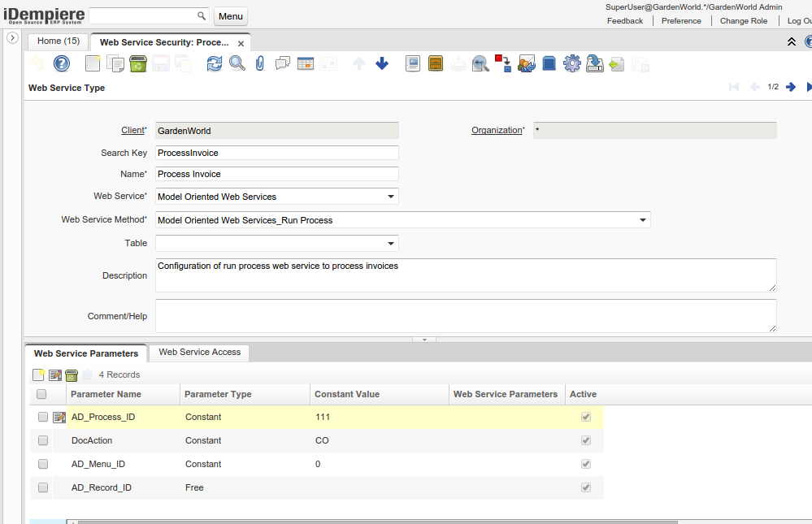This screenshot has height=524, width=812.
Task: Toggle the select-all header checkbox
Action: pyautogui.click(x=41, y=394)
